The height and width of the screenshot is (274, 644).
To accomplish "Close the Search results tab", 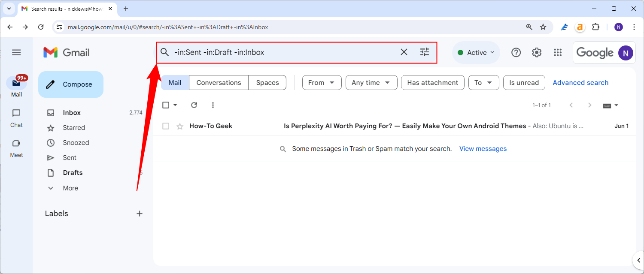I will coord(111,9).
